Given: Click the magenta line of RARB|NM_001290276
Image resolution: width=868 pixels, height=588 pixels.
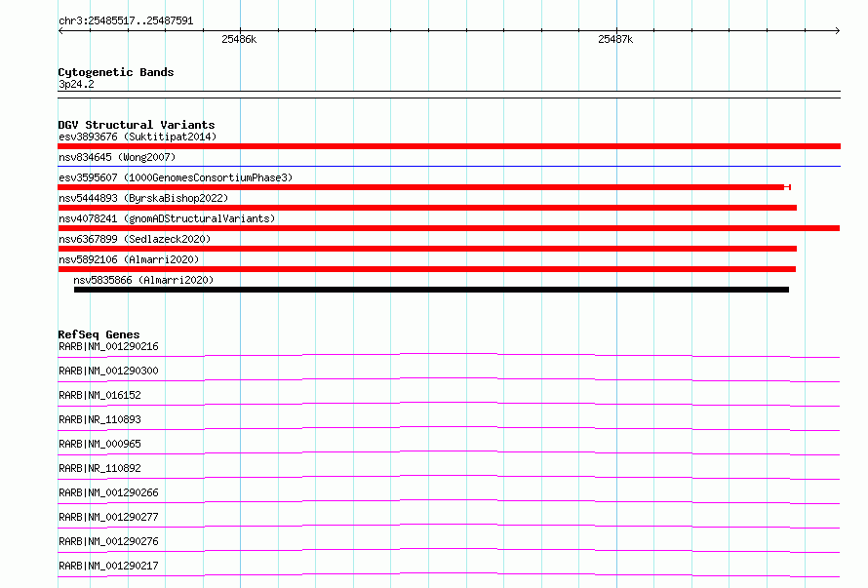Looking at the screenshot, I should coord(449,550).
